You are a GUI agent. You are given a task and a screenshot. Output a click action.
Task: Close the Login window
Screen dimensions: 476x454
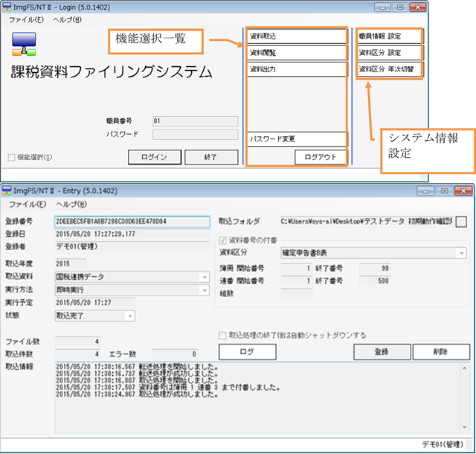pyautogui.click(x=418, y=7)
